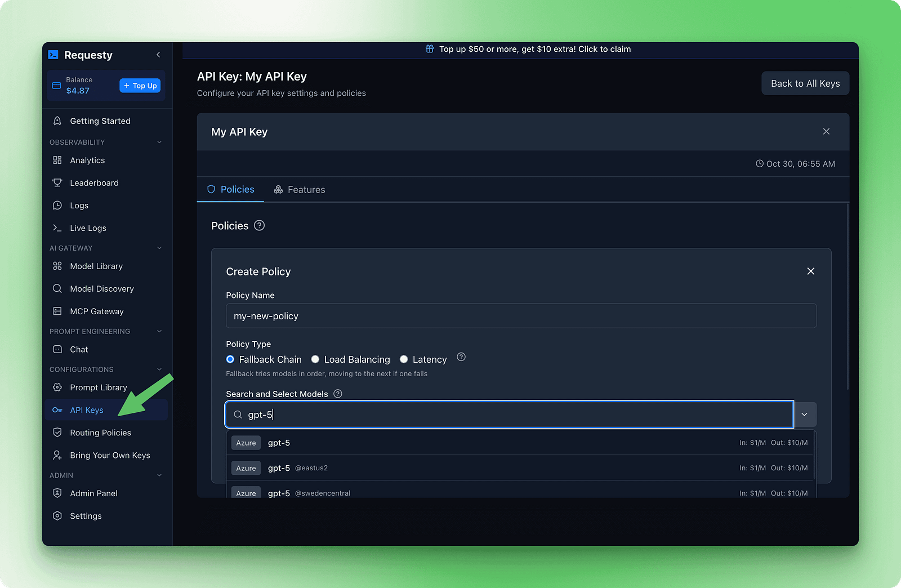Select the Latency policy type
The width and height of the screenshot is (901, 588).
pyautogui.click(x=404, y=359)
